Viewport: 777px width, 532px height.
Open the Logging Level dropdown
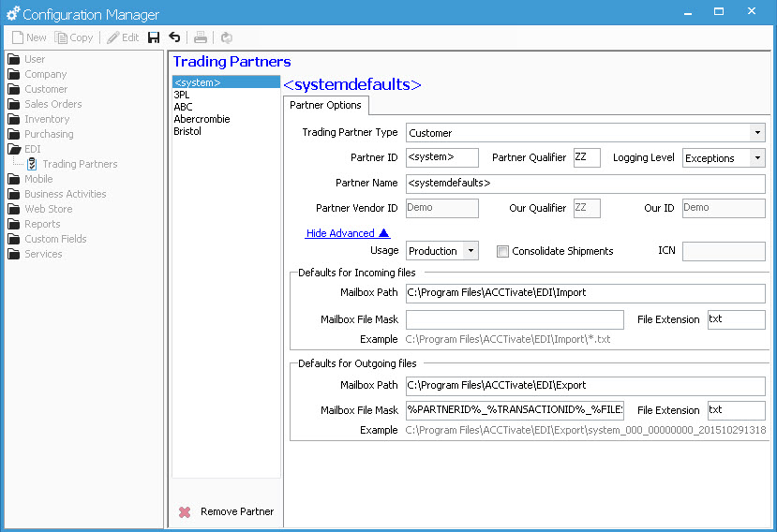click(x=757, y=158)
